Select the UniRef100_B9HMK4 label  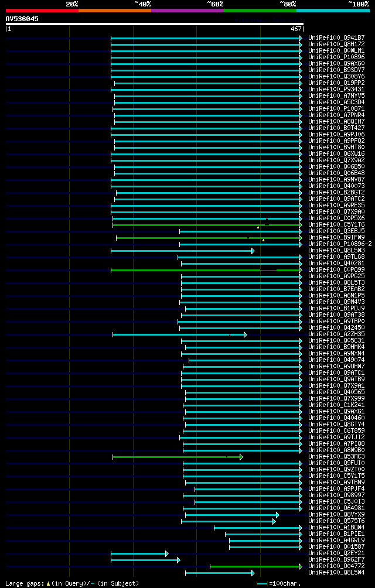pos(336,347)
